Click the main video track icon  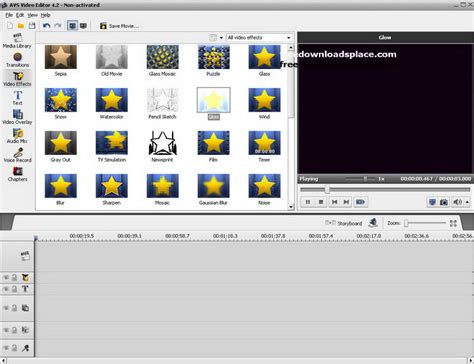tap(25, 256)
